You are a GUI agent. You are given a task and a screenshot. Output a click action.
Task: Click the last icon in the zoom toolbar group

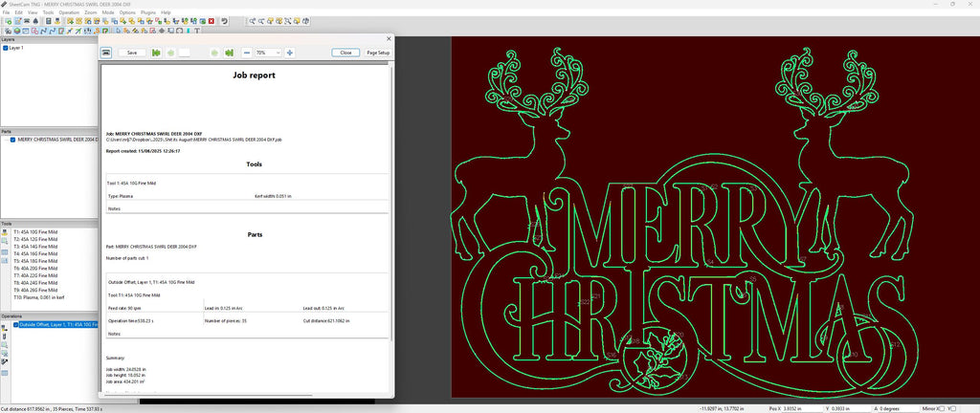[305, 21]
